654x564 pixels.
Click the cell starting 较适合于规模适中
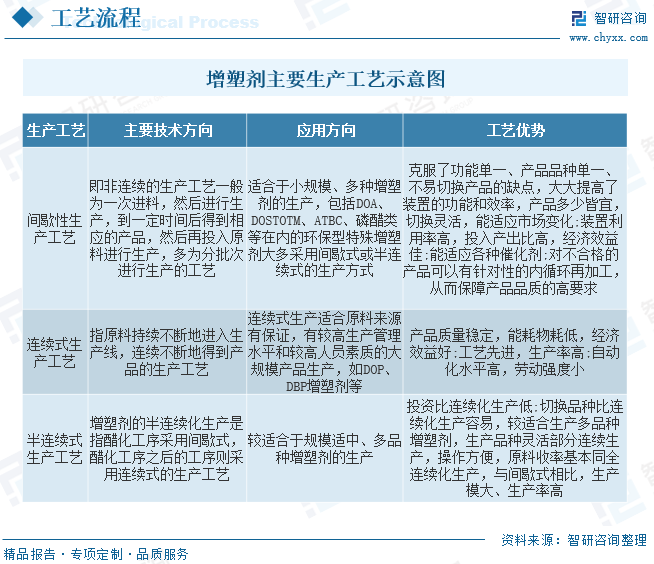coord(324,449)
